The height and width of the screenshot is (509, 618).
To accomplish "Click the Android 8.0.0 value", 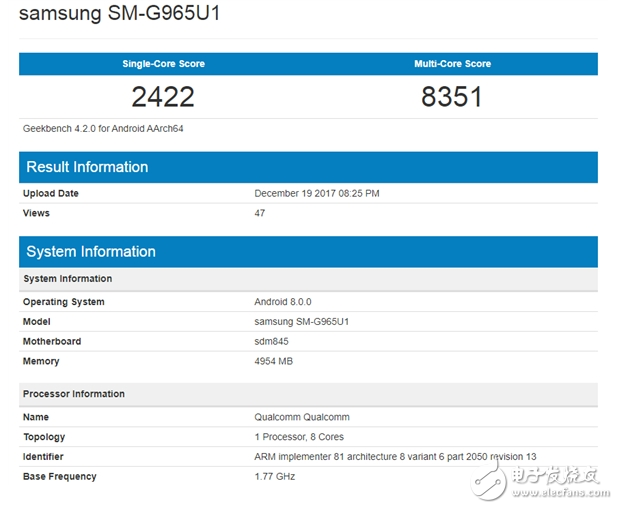I will [x=284, y=302].
